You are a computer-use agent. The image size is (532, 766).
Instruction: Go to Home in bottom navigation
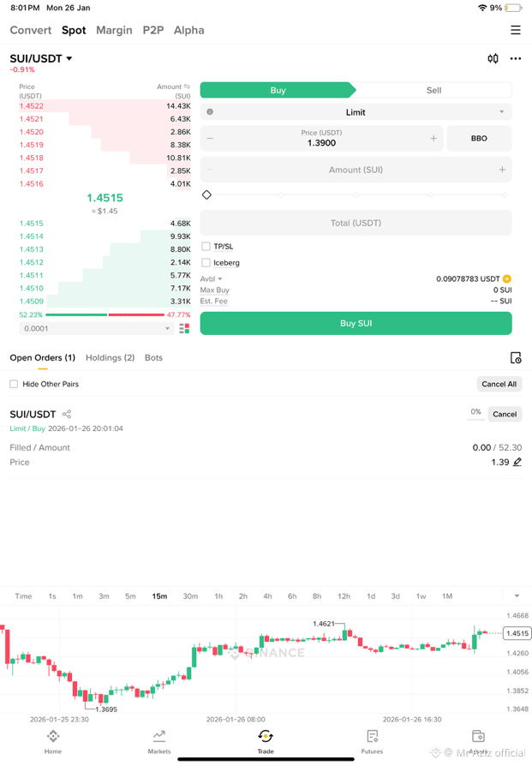coord(53,741)
